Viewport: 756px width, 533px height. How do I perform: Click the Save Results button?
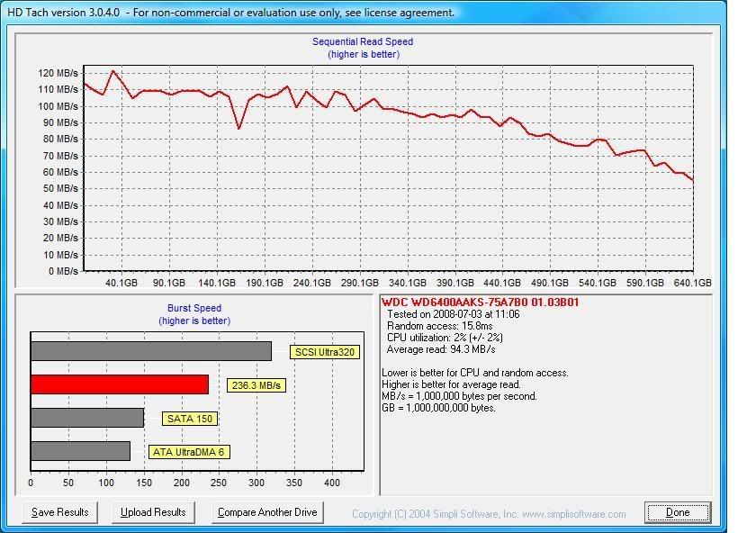59,512
